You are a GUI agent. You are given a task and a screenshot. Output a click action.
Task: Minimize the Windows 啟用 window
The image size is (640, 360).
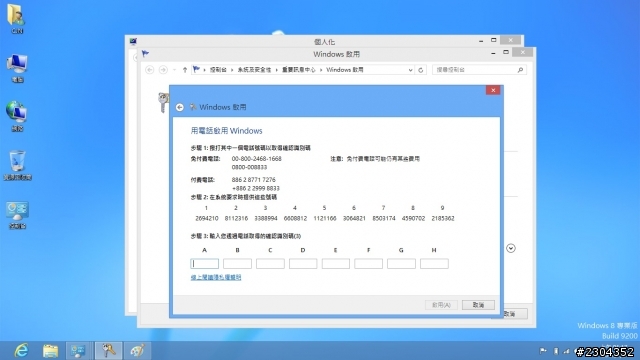coord(493,53)
